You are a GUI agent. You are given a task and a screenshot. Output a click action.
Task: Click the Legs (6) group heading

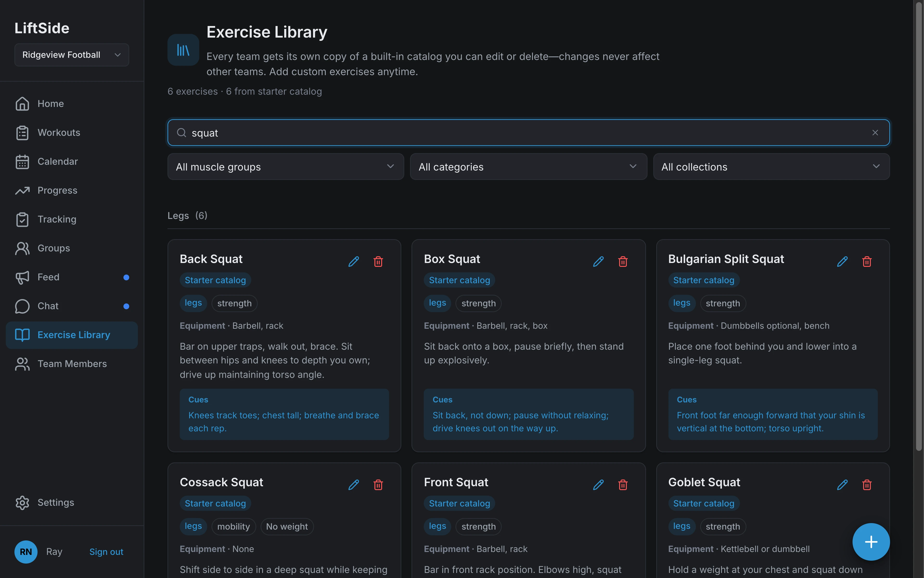[x=187, y=216]
